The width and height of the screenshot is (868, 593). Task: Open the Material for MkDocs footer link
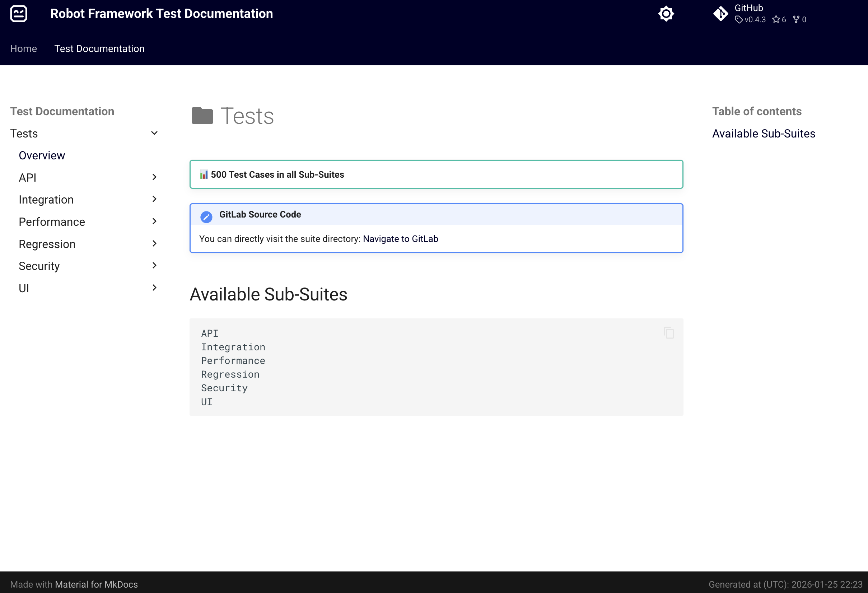(x=96, y=584)
